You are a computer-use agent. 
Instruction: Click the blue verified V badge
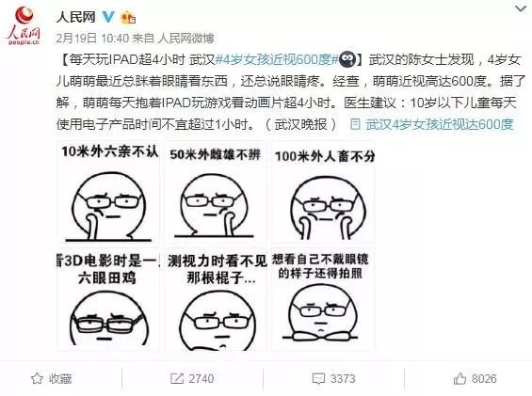click(108, 16)
